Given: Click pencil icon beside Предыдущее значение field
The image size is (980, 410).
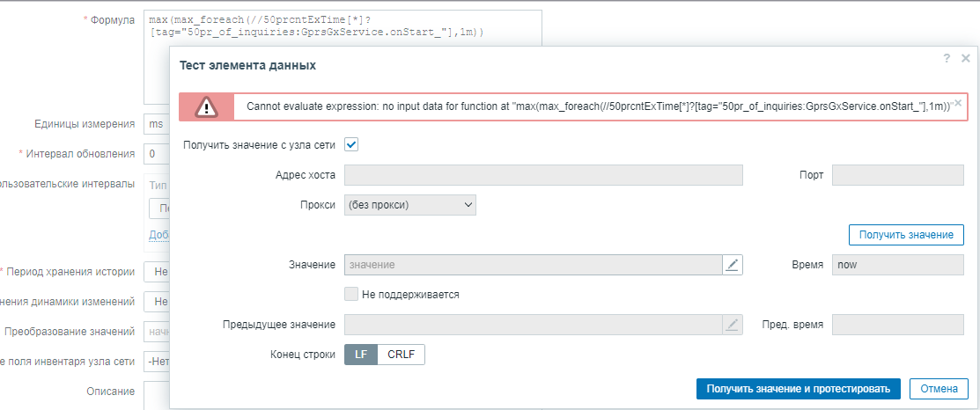Looking at the screenshot, I should (733, 325).
